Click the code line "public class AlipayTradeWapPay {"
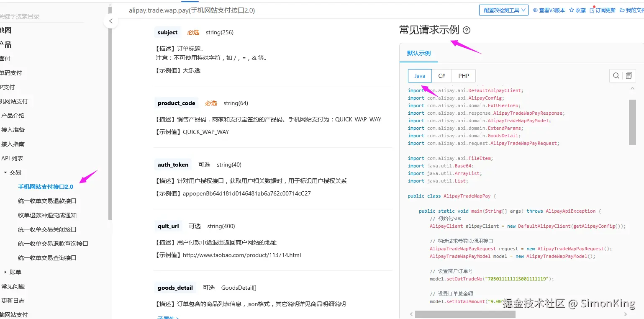Screen dimensions: 644x319 tap(452, 196)
